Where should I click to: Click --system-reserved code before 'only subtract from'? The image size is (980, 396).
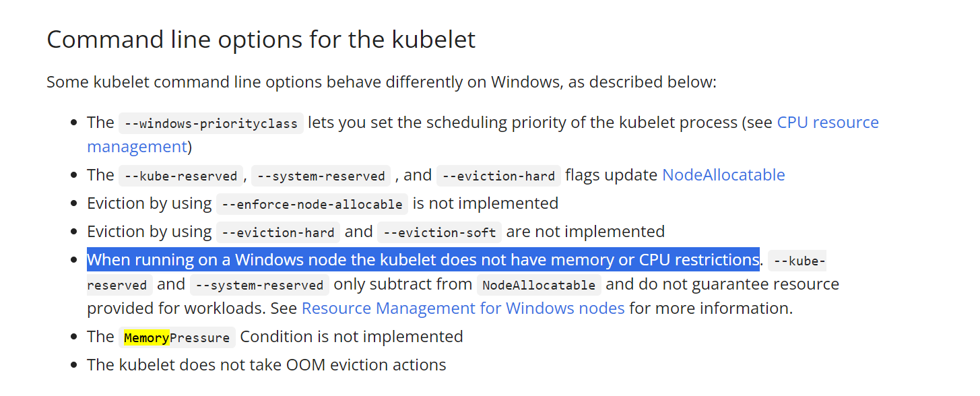click(259, 285)
